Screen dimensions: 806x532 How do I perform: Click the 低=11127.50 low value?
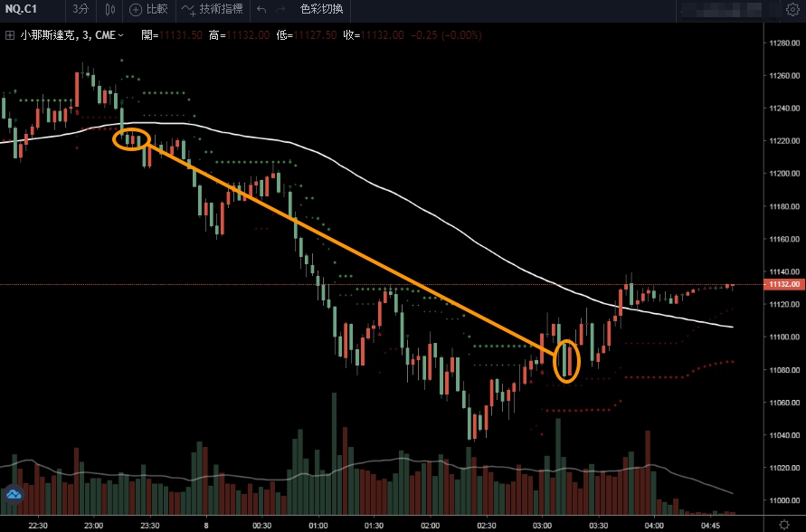(307, 35)
